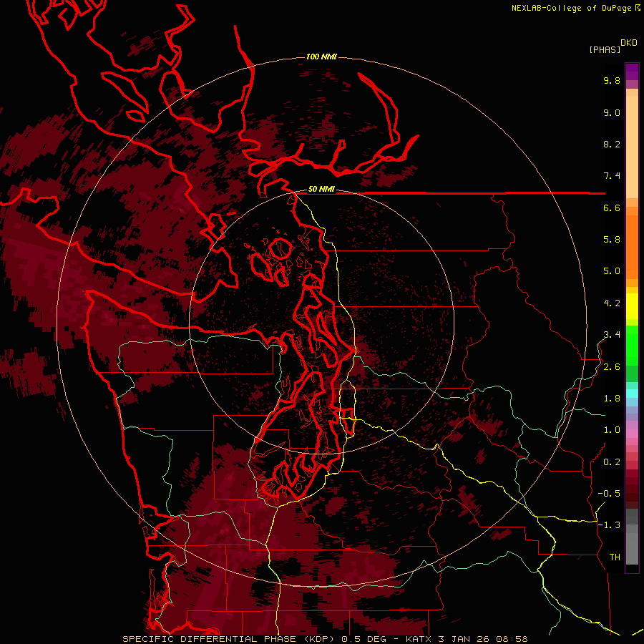Click the 2.6 scale value
Image resolution: width=644 pixels, height=644 pixels.
612,367
